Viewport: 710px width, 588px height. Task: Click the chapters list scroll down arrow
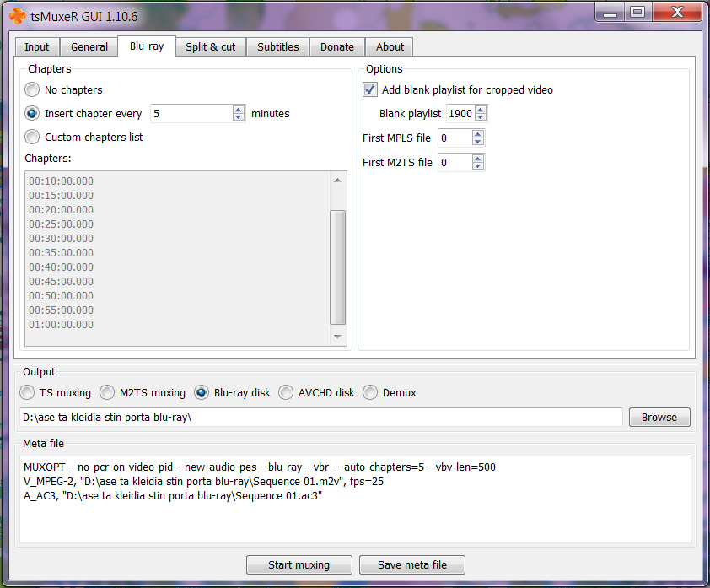(x=337, y=337)
